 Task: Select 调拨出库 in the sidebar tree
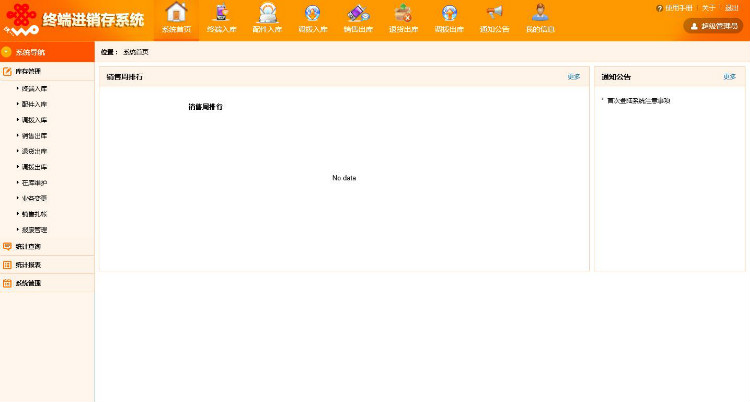coord(34,167)
